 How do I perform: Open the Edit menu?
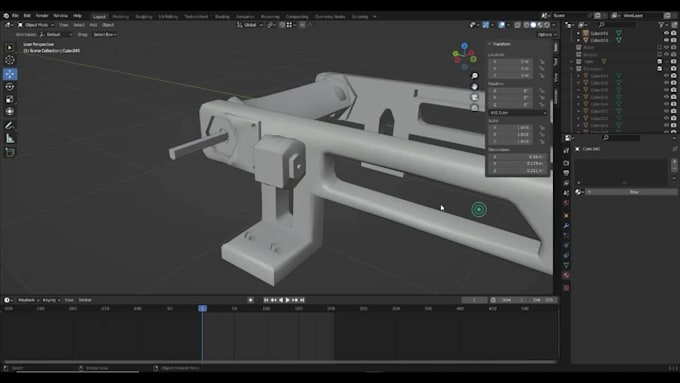[x=27, y=16]
